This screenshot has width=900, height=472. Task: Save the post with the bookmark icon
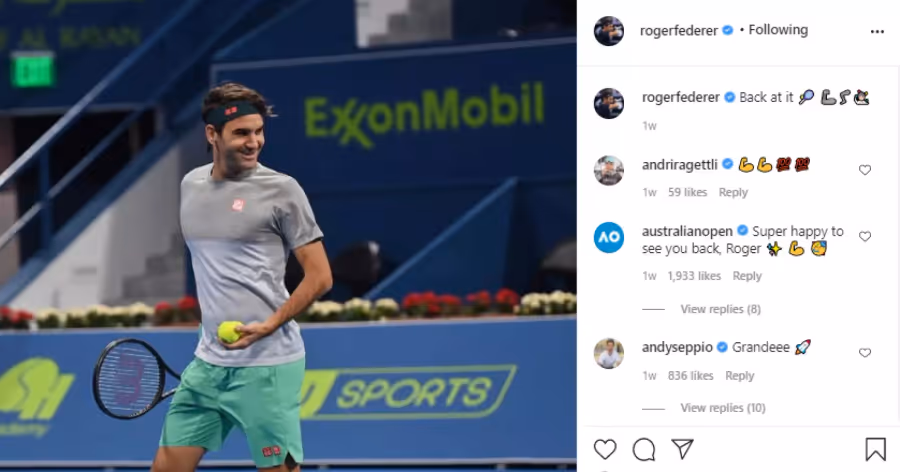click(x=875, y=450)
